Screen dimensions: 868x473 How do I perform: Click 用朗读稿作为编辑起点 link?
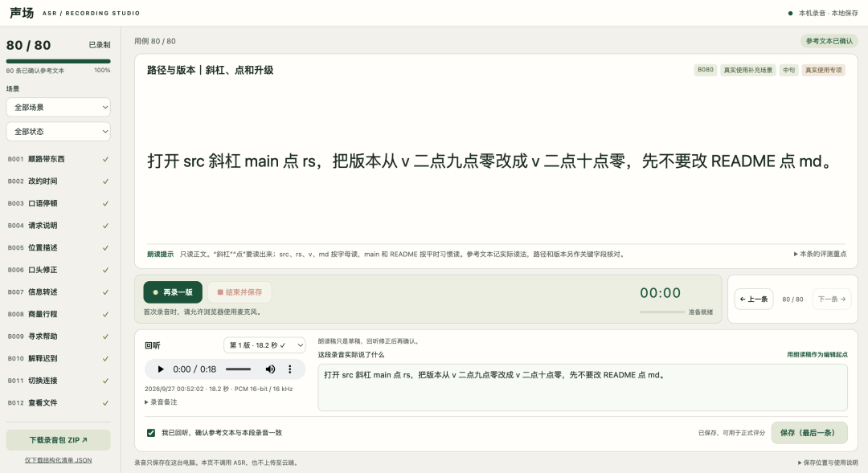coord(817,355)
